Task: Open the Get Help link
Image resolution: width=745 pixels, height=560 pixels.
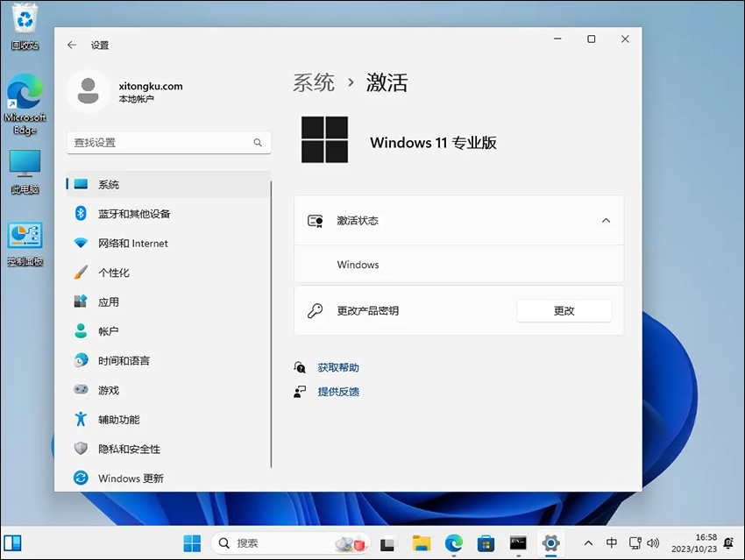Action: (337, 368)
